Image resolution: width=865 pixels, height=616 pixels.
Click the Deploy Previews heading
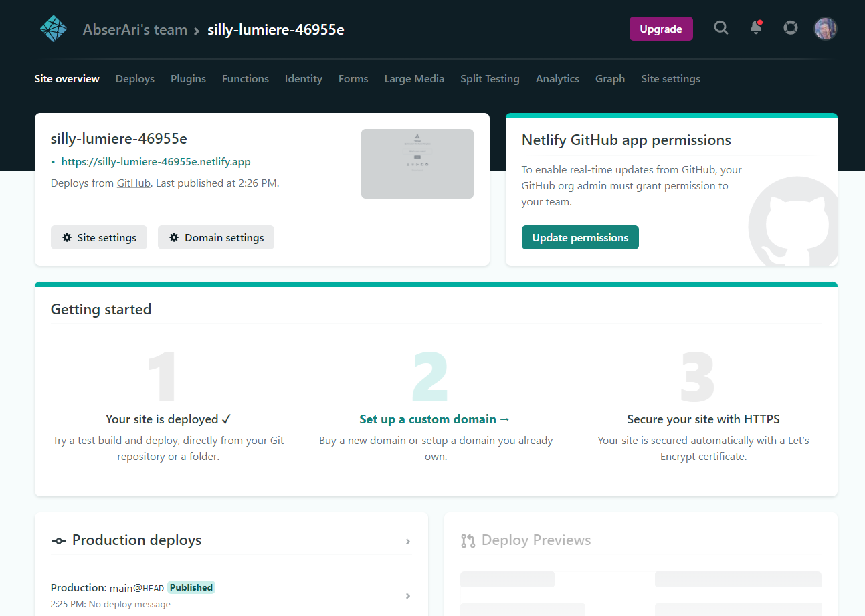coord(536,540)
